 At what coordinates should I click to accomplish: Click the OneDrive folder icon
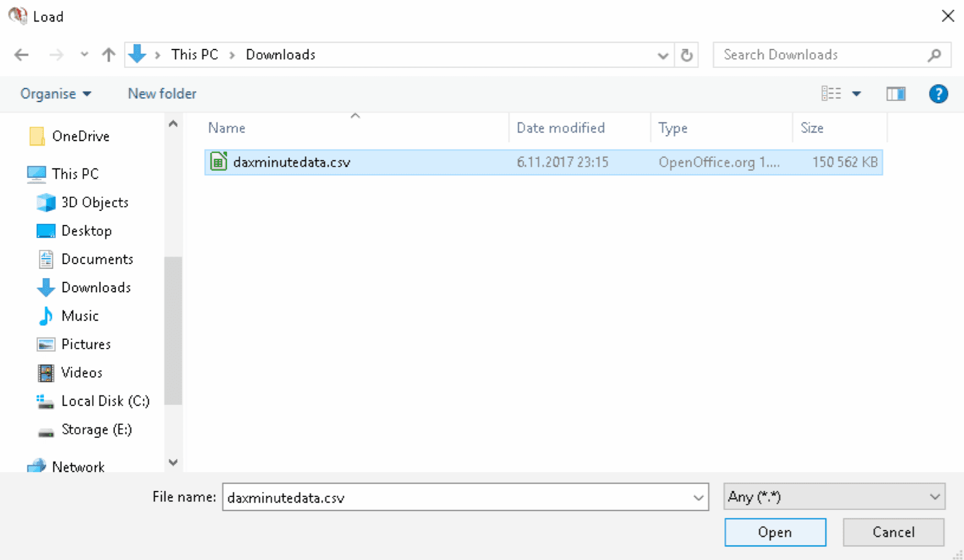[37, 136]
